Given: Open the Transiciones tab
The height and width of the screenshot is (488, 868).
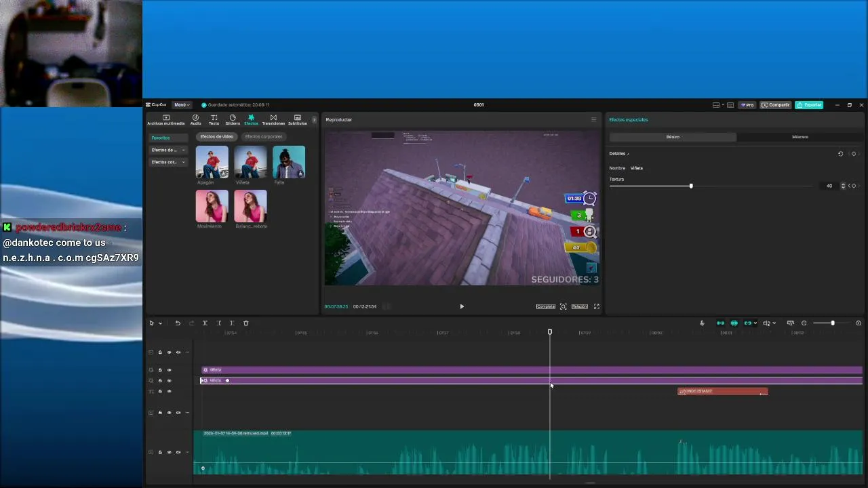Looking at the screenshot, I should pyautogui.click(x=273, y=120).
